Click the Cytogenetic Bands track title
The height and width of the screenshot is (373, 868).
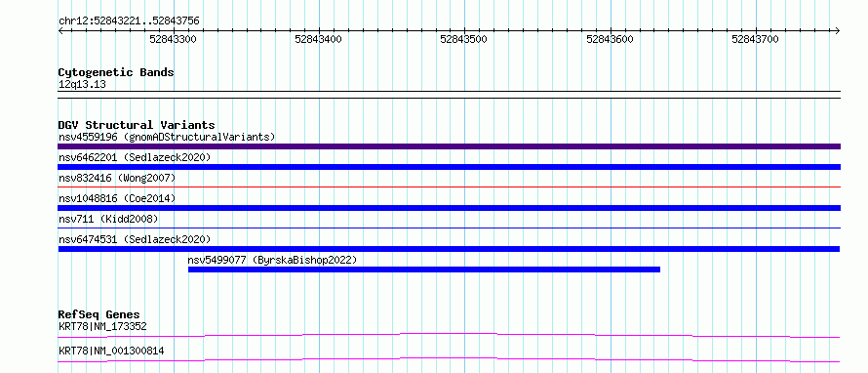pos(116,72)
